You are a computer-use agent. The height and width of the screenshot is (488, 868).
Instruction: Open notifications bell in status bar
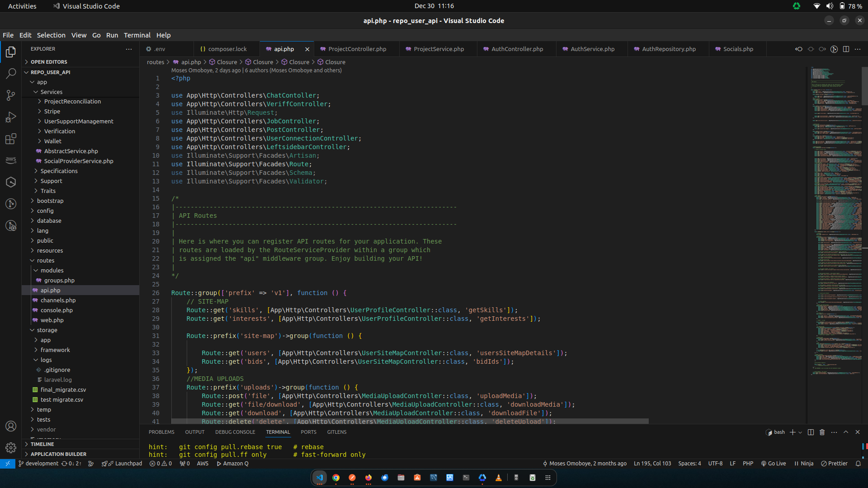(x=858, y=464)
